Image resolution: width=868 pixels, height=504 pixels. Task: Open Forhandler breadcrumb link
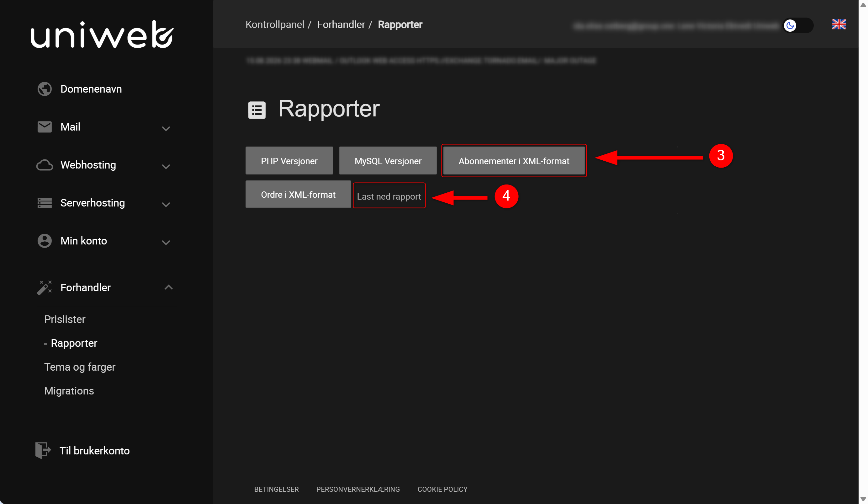click(x=341, y=24)
